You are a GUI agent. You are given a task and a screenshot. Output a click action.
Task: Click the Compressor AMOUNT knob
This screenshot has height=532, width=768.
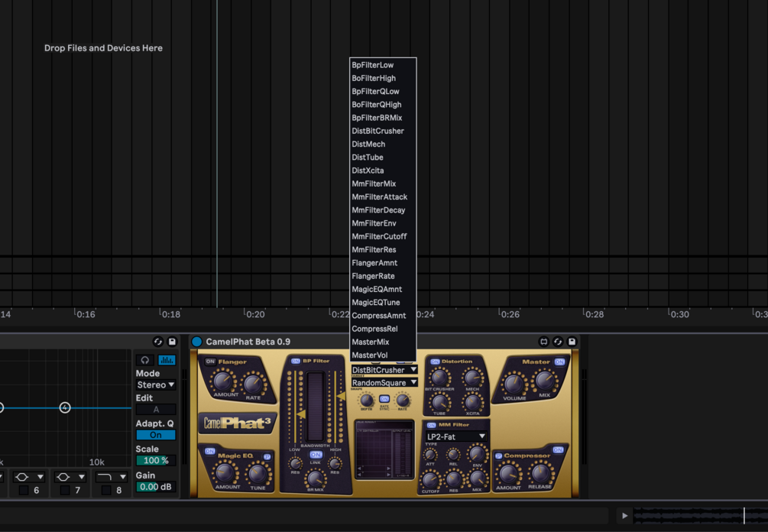pos(508,474)
